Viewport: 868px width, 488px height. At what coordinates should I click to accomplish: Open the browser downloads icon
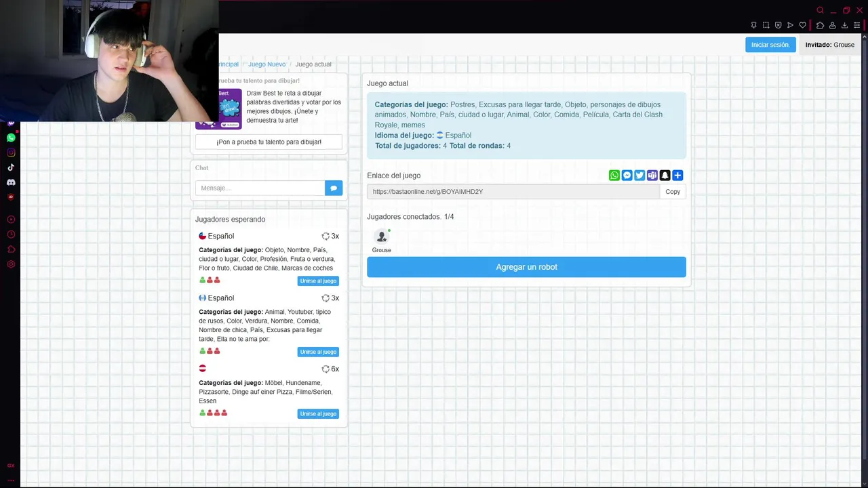(844, 25)
